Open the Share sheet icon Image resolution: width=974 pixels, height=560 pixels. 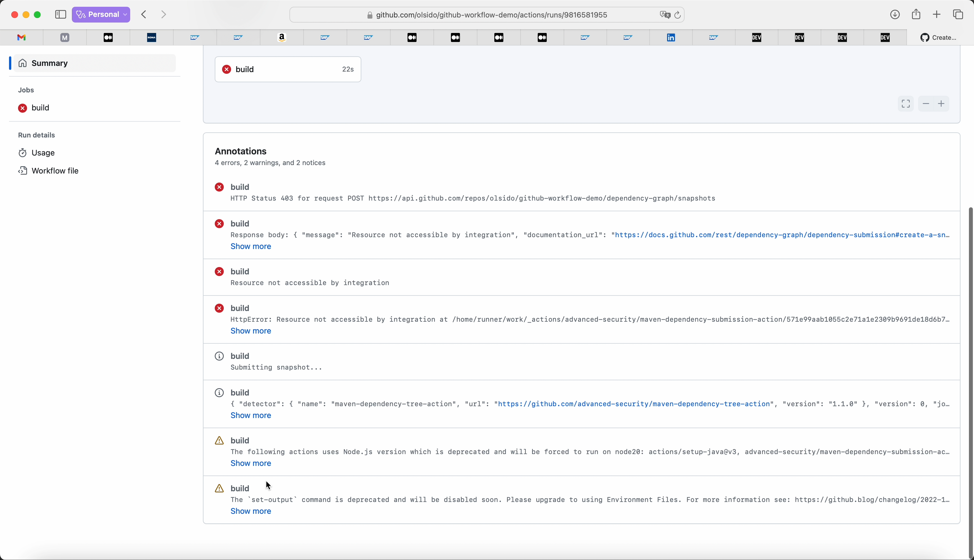tap(916, 15)
